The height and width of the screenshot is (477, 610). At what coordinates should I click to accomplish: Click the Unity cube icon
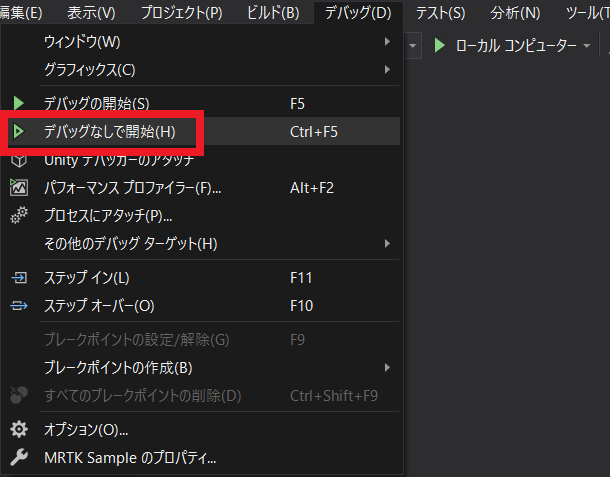tap(19, 161)
